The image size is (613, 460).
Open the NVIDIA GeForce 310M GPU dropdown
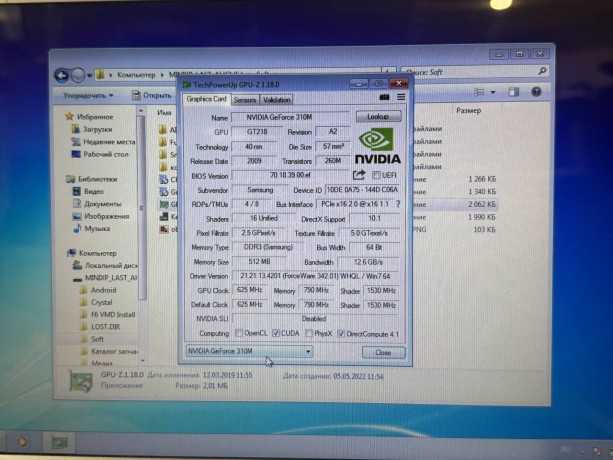tap(249, 351)
